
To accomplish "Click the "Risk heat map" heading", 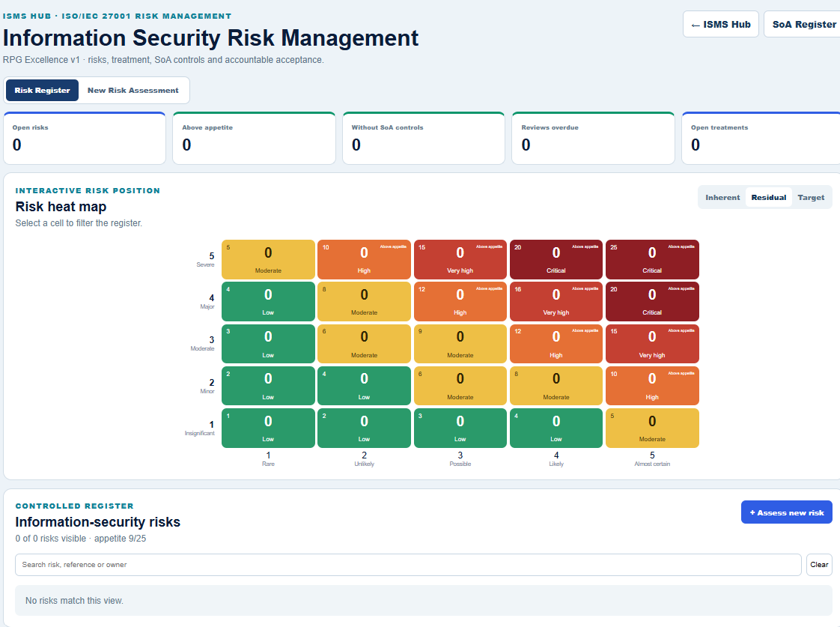I will (61, 207).
